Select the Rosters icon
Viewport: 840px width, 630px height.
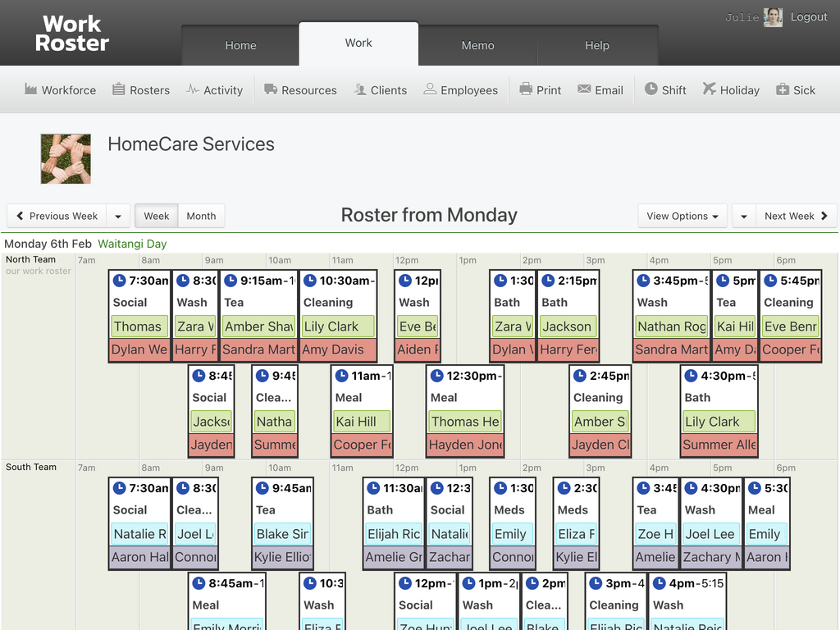[141, 90]
